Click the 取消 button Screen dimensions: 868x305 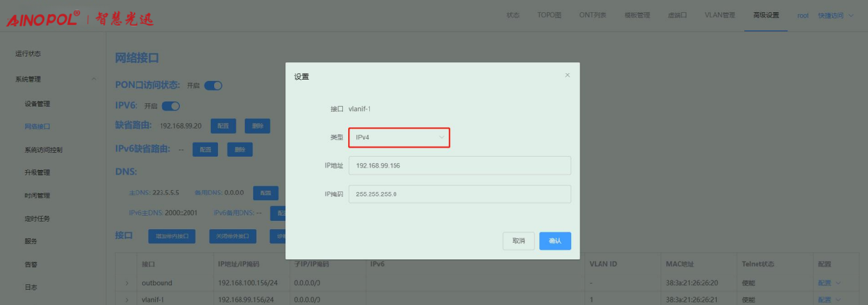[519, 241]
